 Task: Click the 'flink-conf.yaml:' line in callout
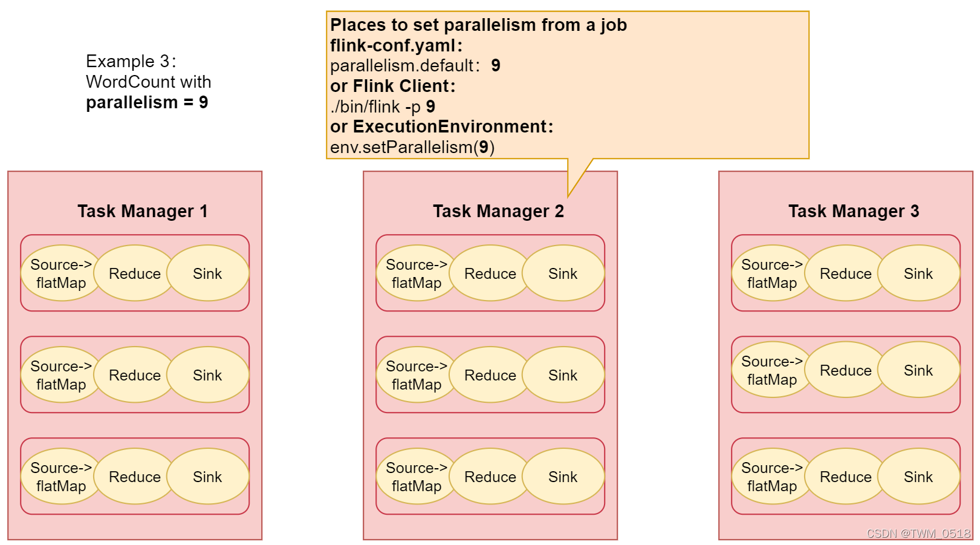click(397, 45)
